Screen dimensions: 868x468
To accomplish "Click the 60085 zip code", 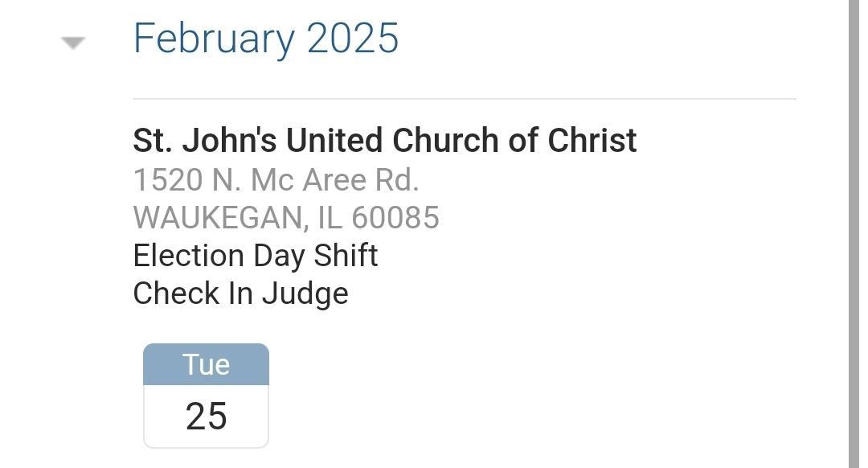I will coord(395,218).
